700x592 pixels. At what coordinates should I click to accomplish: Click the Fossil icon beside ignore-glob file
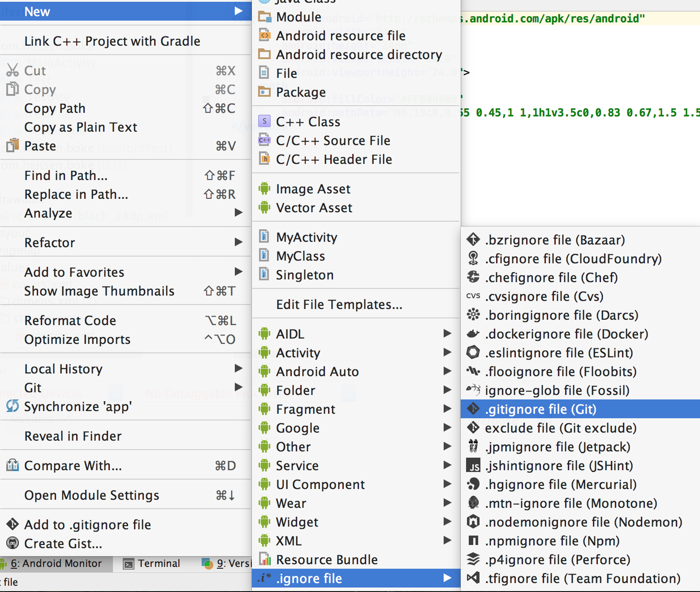473,390
